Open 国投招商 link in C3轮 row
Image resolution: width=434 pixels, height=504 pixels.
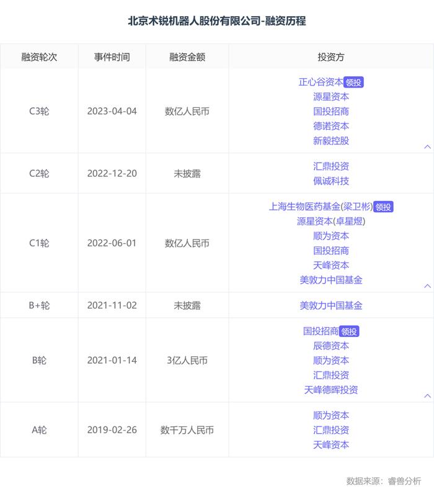coord(331,112)
